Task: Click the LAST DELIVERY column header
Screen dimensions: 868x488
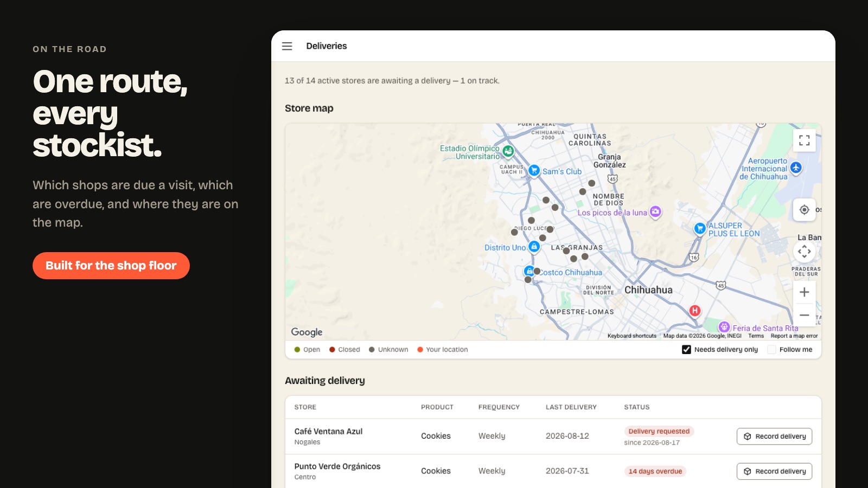Action: click(571, 407)
